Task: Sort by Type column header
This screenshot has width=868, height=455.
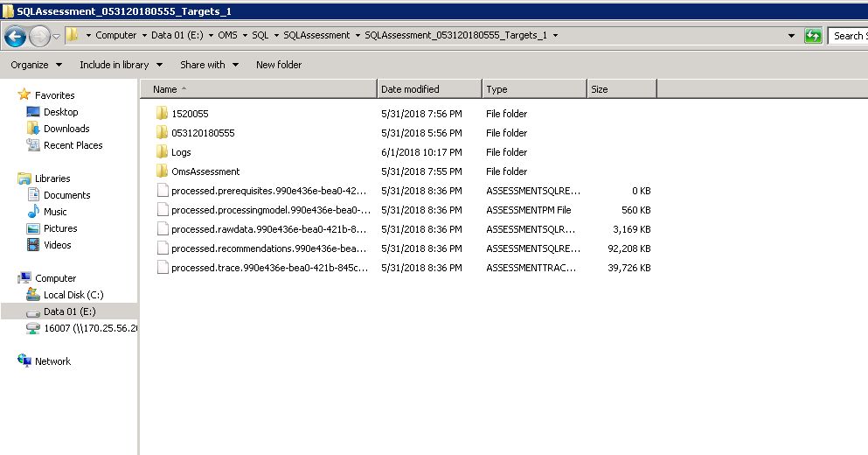Action: 534,89
